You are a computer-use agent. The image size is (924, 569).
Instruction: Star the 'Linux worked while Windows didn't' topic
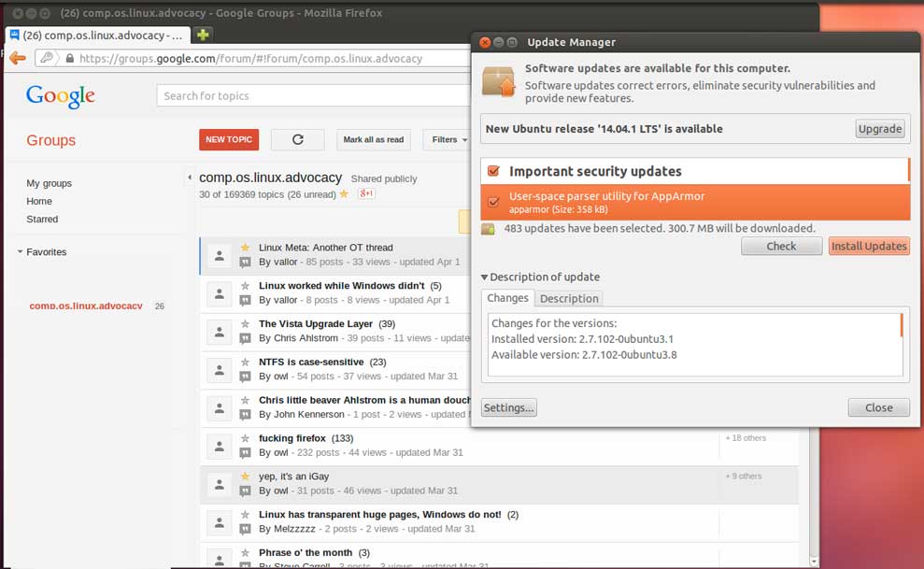(246, 286)
